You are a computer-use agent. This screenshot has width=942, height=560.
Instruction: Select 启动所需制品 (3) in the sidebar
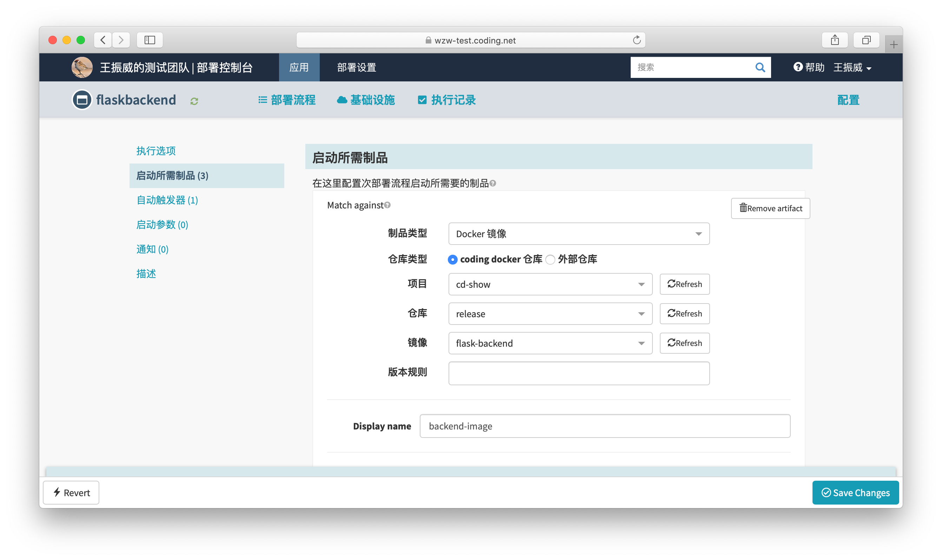tap(207, 175)
